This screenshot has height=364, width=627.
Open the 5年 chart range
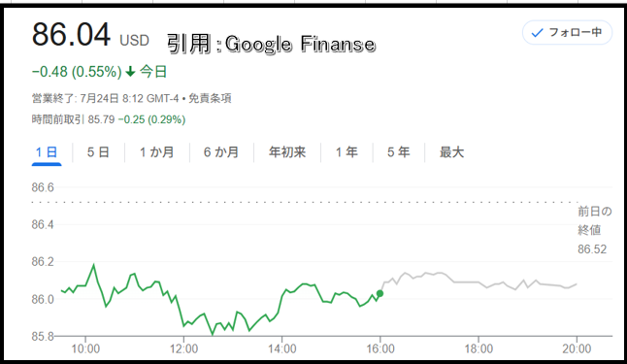point(398,152)
